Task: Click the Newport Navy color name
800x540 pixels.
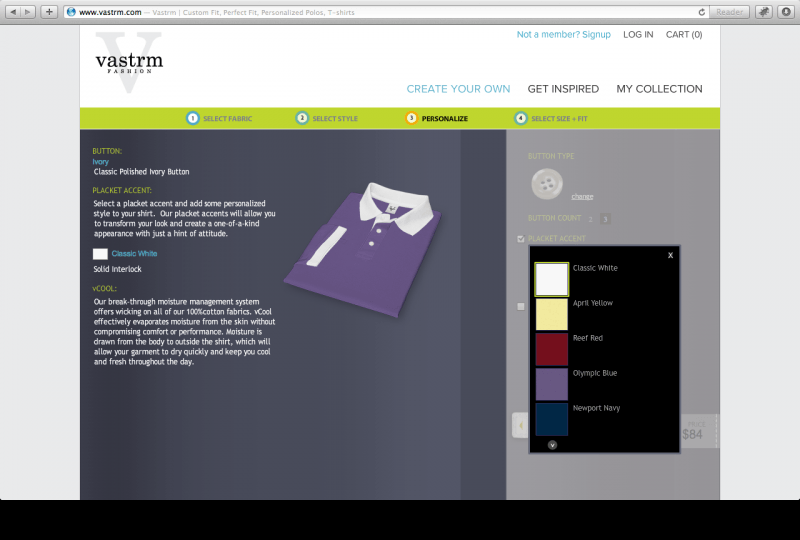Action: click(596, 408)
